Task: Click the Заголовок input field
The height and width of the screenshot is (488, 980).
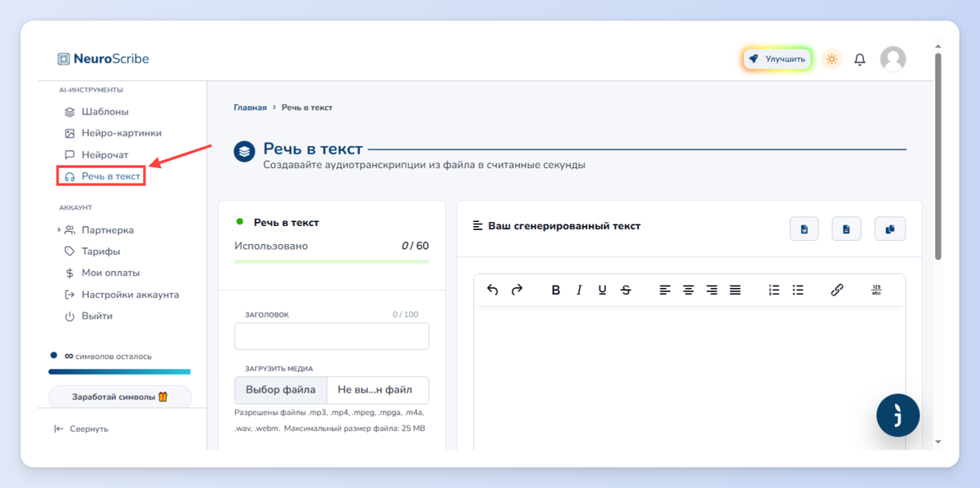Action: (332, 336)
